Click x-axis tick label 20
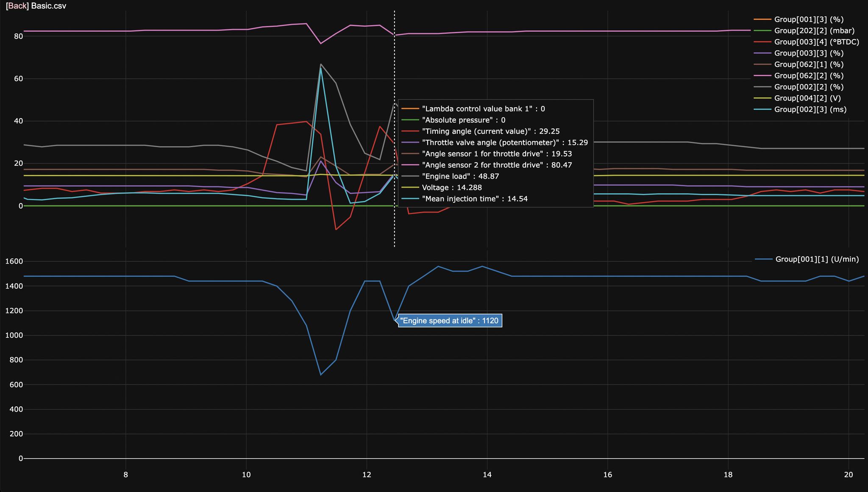 (x=849, y=475)
